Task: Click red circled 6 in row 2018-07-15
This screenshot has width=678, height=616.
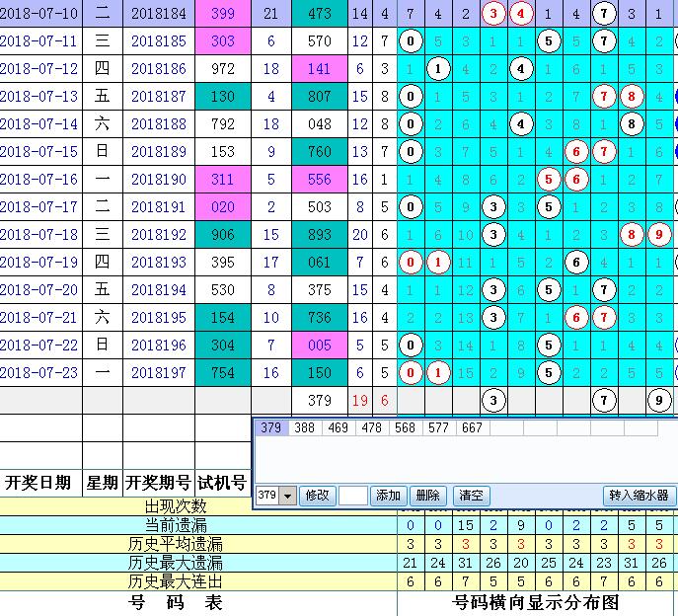Action: [x=576, y=151]
